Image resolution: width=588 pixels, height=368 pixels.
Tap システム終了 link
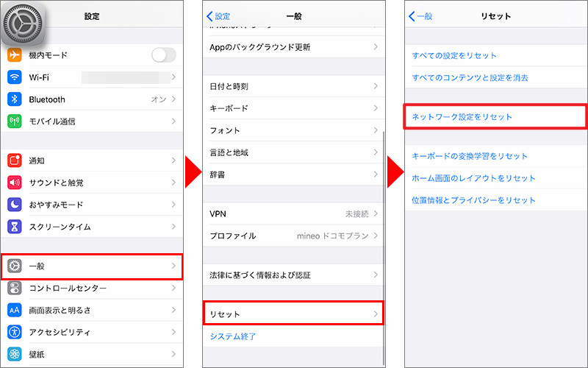pyautogui.click(x=233, y=336)
